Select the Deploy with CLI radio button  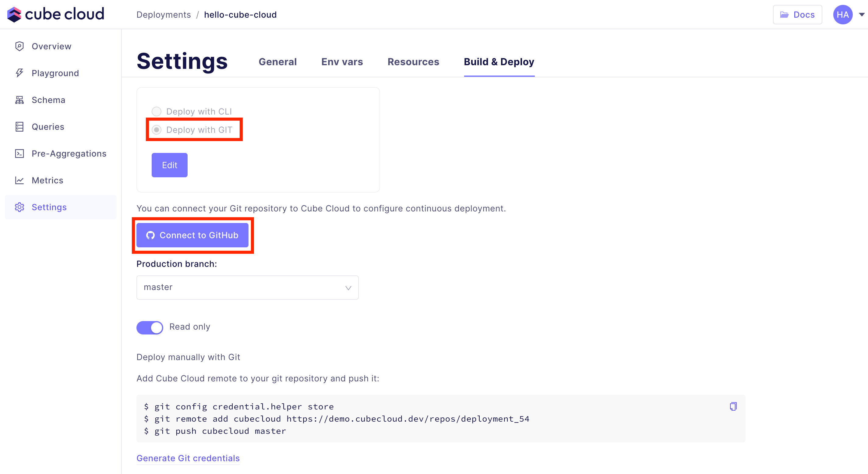[x=156, y=111]
